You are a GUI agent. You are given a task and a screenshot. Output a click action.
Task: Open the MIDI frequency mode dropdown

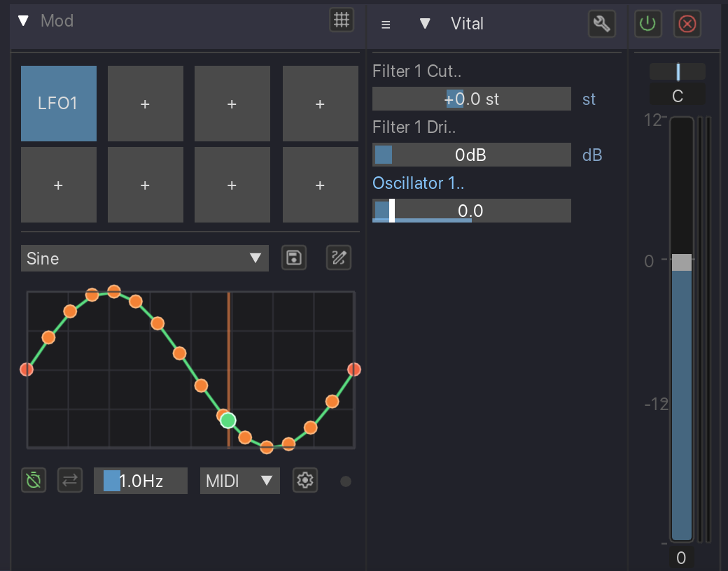pos(239,480)
